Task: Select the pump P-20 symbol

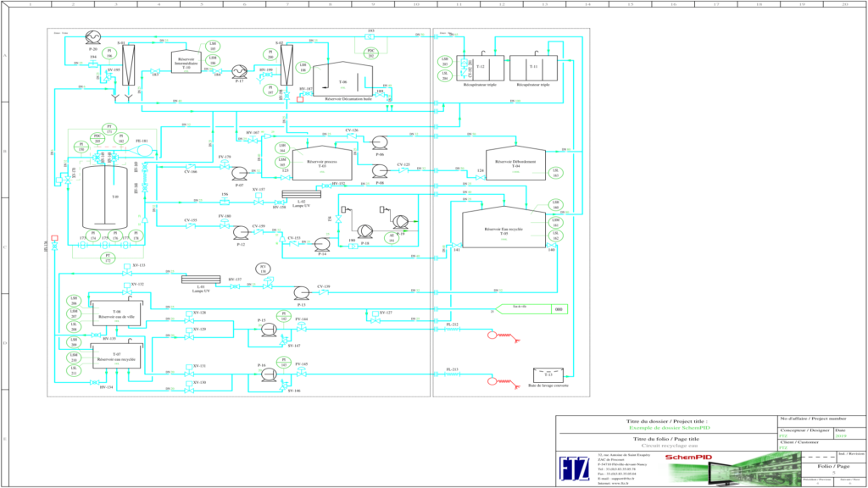Action: [x=93, y=36]
